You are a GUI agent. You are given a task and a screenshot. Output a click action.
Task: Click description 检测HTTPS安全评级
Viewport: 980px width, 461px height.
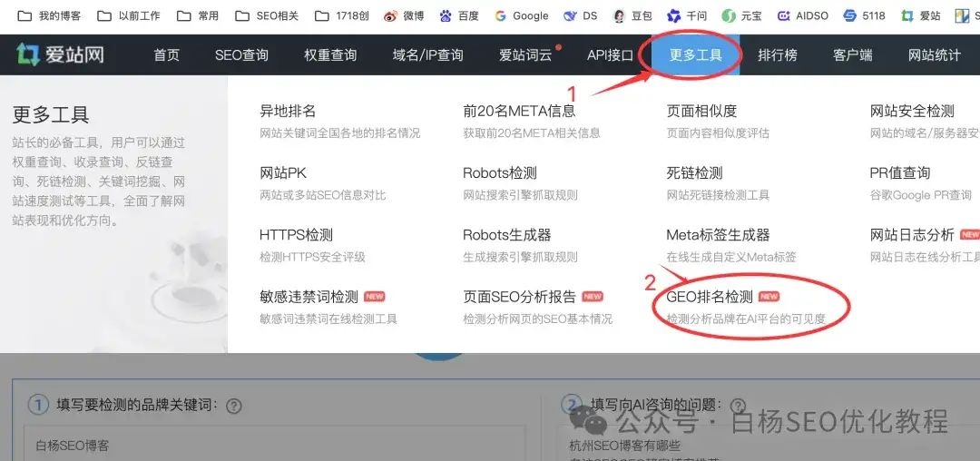point(312,257)
